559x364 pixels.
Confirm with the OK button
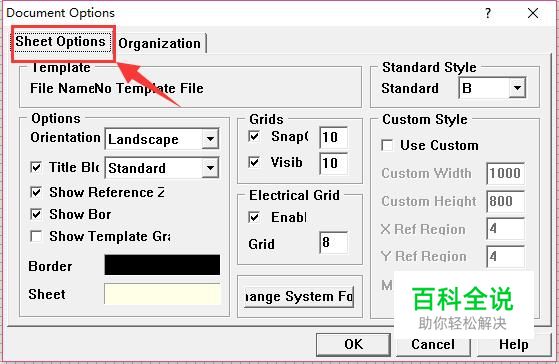point(353,344)
